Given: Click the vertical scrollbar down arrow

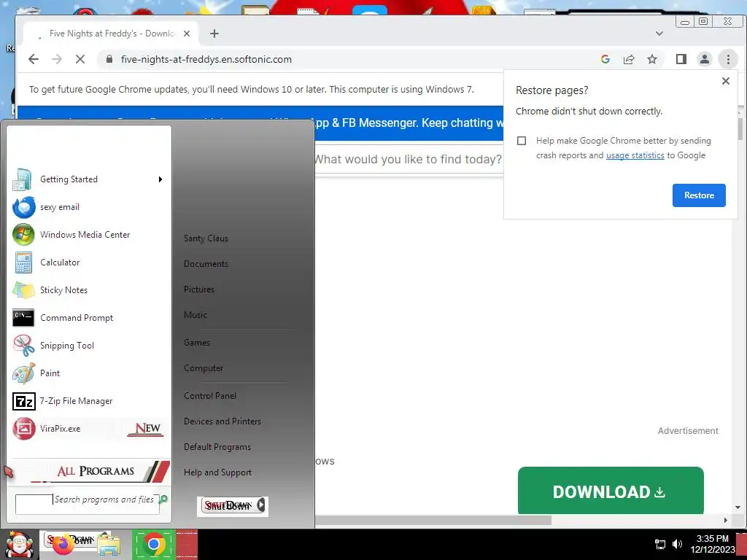Looking at the screenshot, I should click(738, 507).
